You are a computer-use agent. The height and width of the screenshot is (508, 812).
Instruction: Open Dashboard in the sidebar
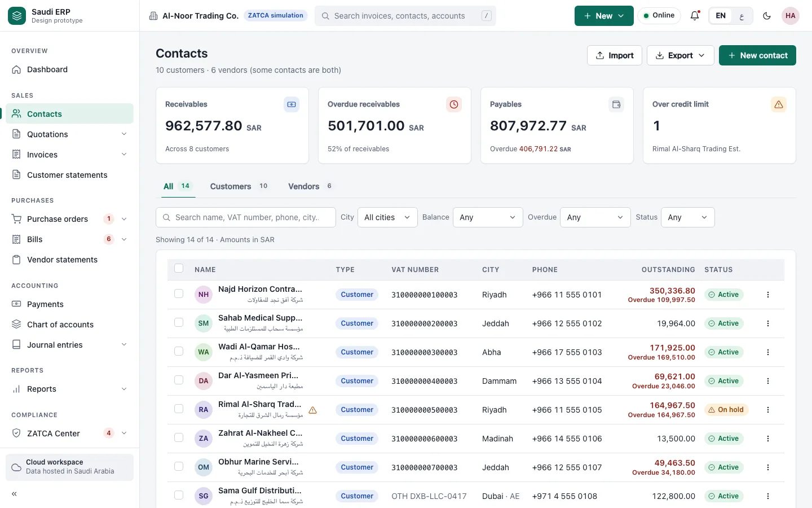coord(69,69)
